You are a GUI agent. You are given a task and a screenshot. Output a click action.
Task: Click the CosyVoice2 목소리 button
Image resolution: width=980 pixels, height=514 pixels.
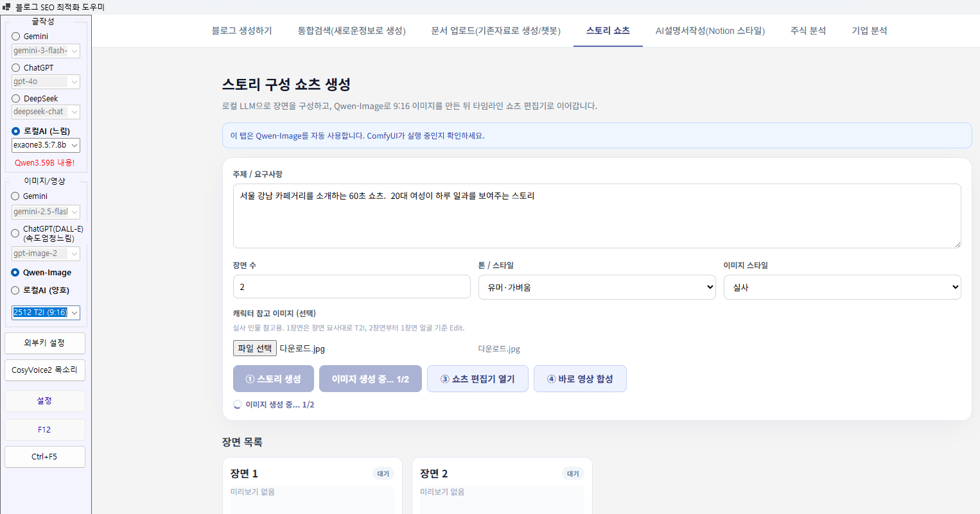[45, 370]
